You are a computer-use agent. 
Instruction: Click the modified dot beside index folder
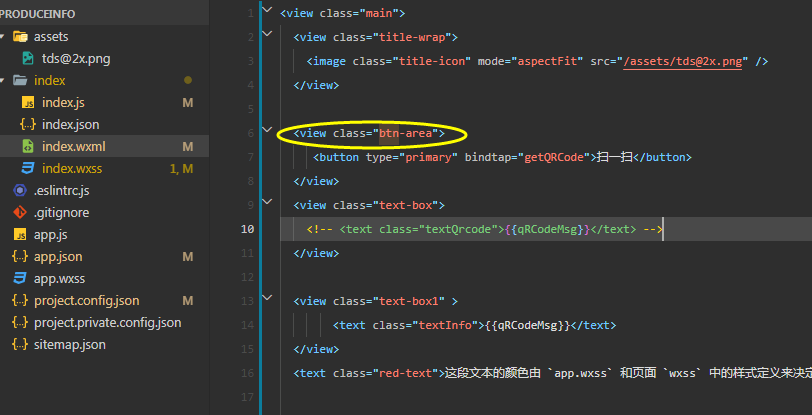188,80
